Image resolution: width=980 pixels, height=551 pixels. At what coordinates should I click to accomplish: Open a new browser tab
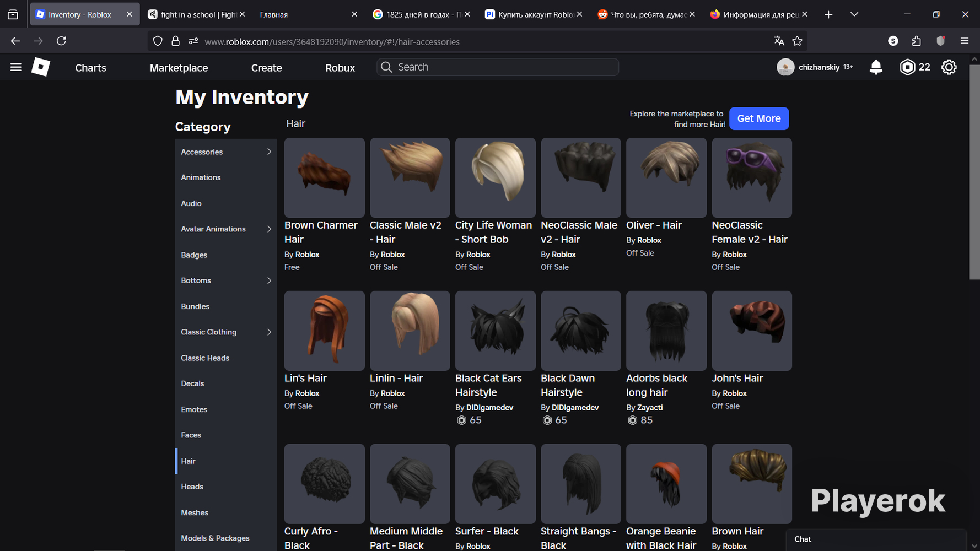(x=828, y=15)
